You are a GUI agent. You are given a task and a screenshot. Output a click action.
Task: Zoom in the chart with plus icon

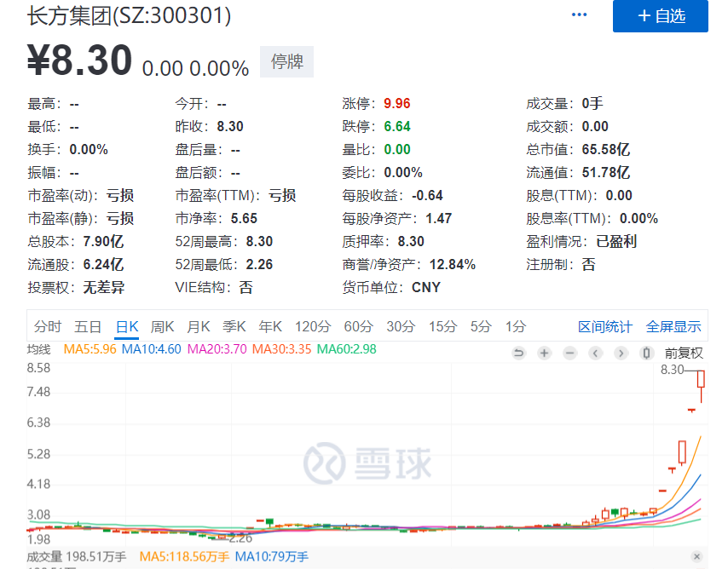coord(544,353)
